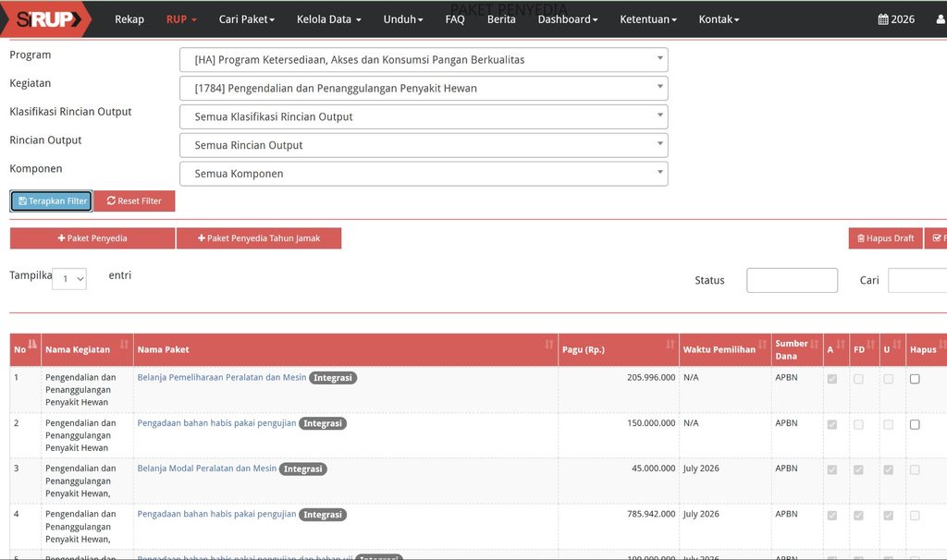Open the Cari Paket menu
The height and width of the screenshot is (560, 947).
[246, 19]
